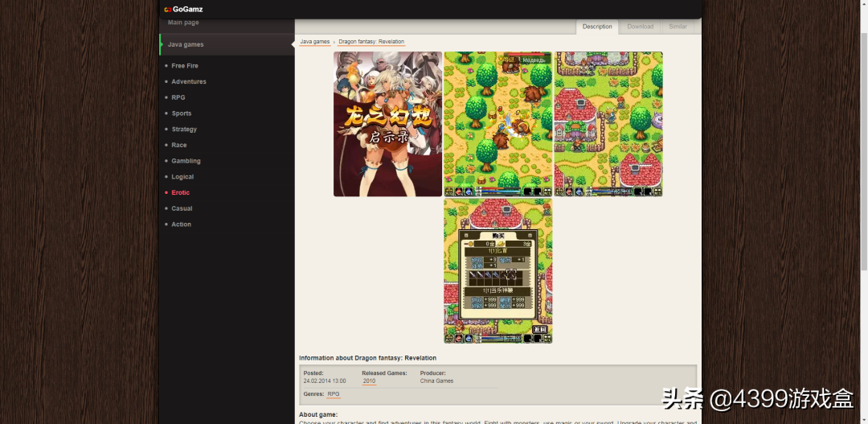The width and height of the screenshot is (868, 424).
Task: Click the posted date 24.02.2014 13:00
Action: (x=325, y=381)
